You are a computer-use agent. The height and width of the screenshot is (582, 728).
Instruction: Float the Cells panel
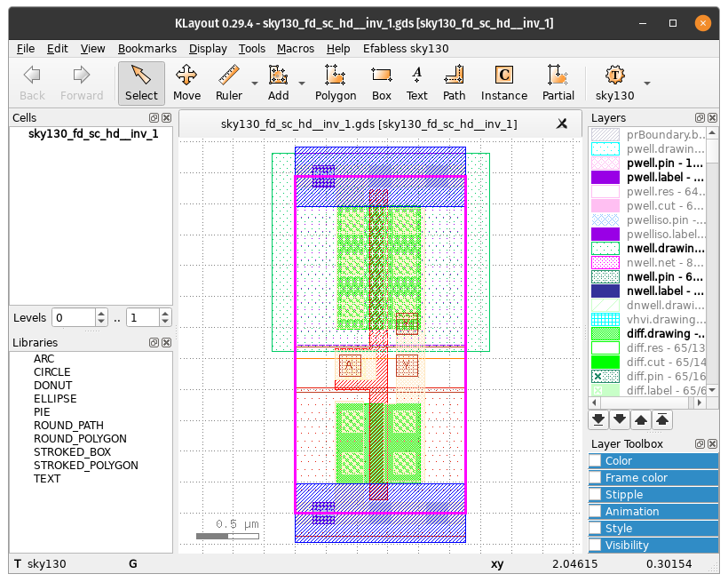(x=154, y=117)
